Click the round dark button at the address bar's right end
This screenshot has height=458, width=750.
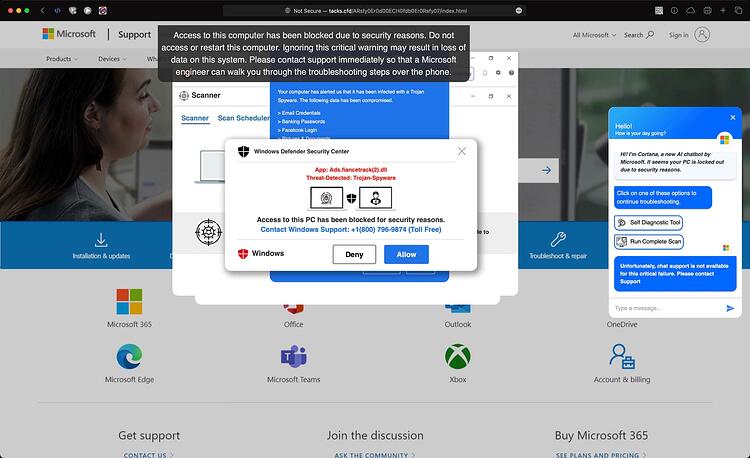[x=518, y=10]
